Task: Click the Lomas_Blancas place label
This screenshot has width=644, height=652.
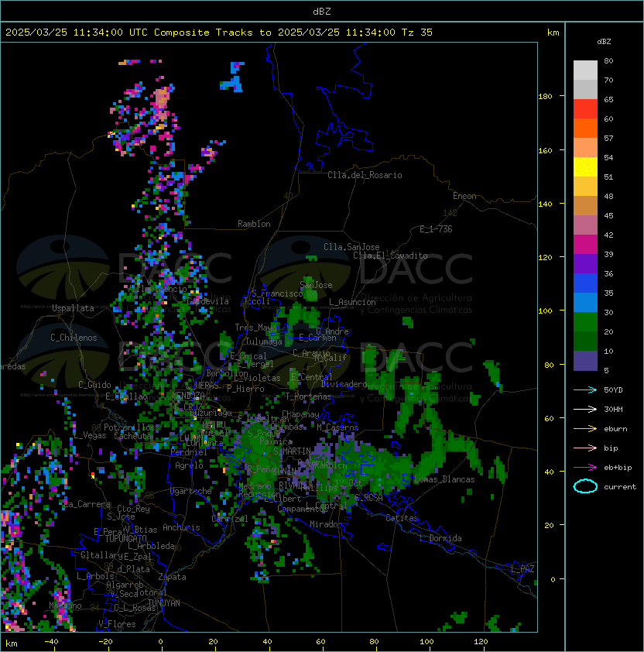Action: (x=444, y=479)
